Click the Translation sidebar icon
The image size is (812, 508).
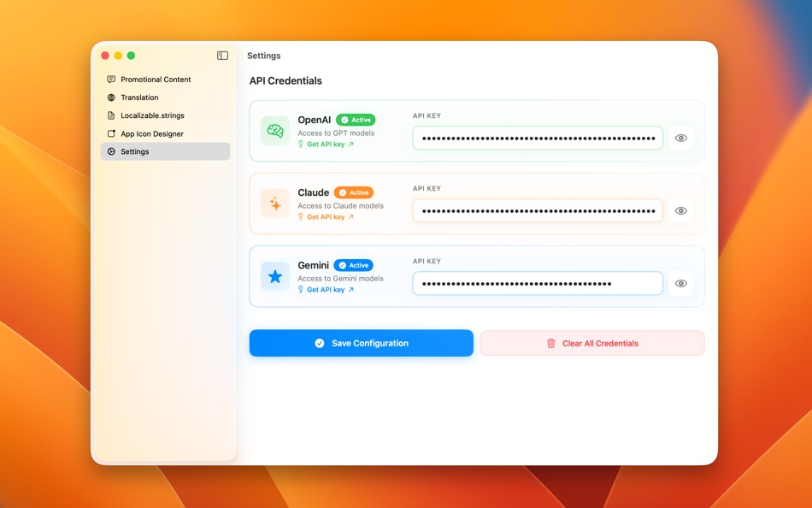coord(112,97)
